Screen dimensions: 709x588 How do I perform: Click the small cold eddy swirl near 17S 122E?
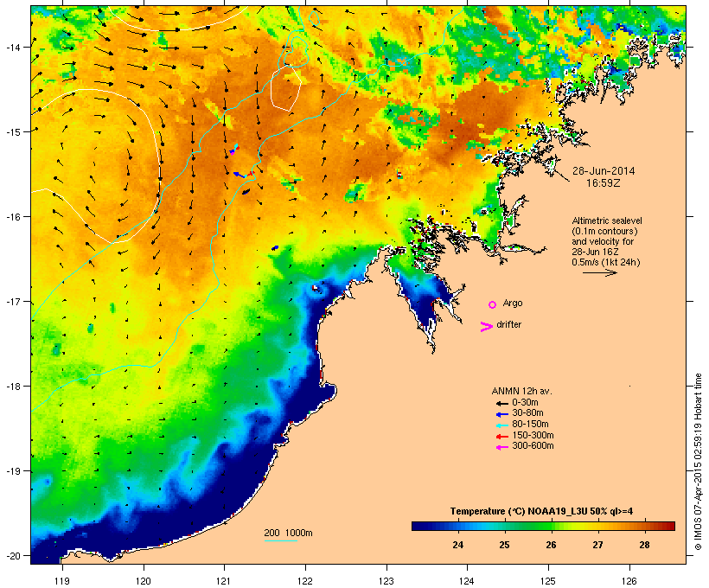316,289
